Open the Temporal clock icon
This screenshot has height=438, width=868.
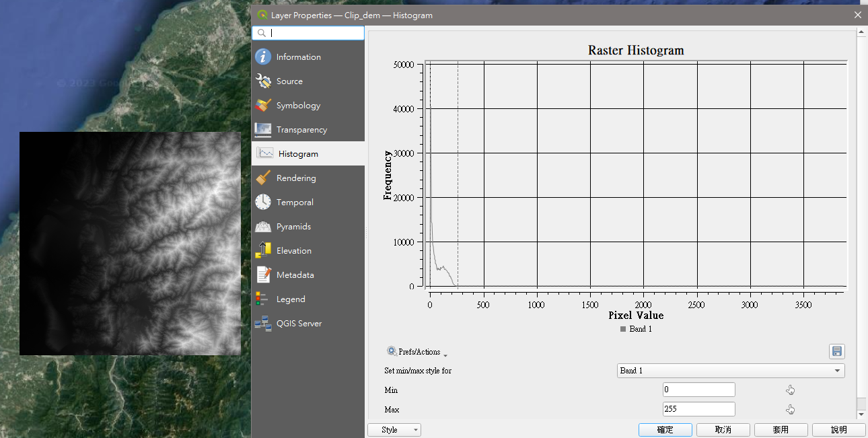tap(263, 203)
